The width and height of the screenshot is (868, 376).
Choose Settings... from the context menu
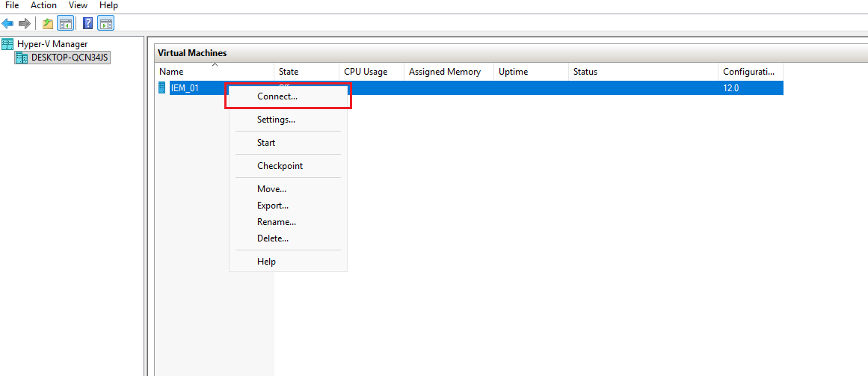click(276, 120)
